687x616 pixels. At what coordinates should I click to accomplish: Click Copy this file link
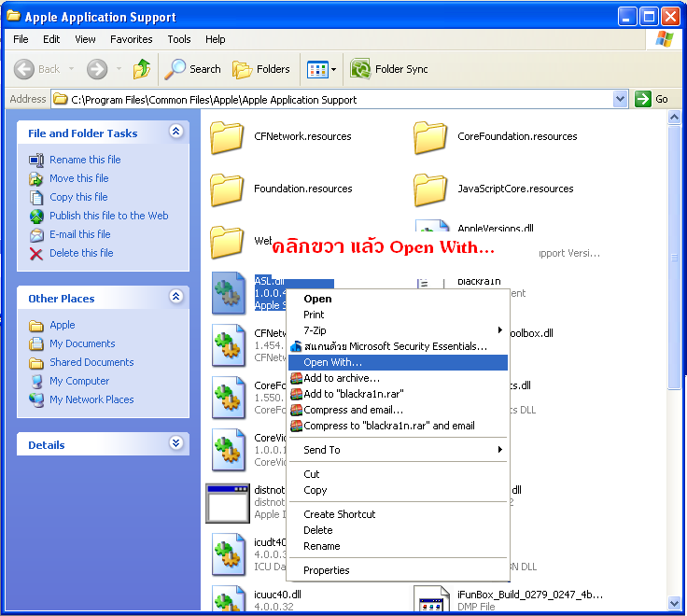tap(78, 197)
